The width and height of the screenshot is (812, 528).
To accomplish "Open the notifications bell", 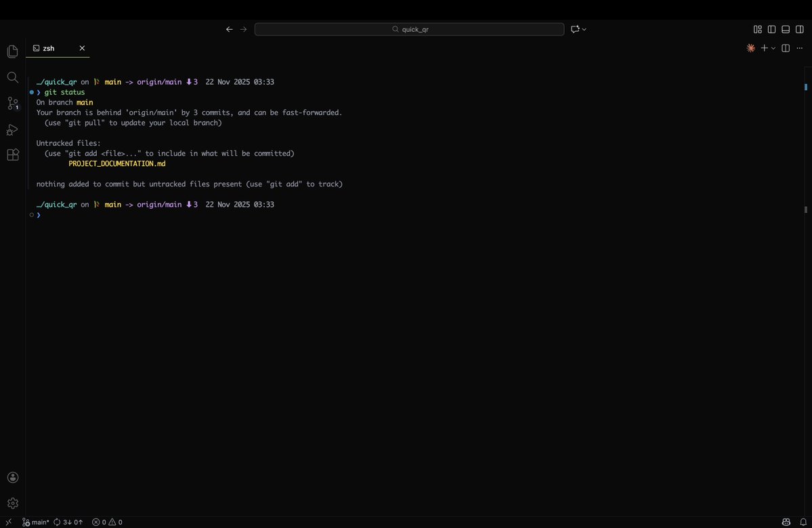I will tap(805, 522).
